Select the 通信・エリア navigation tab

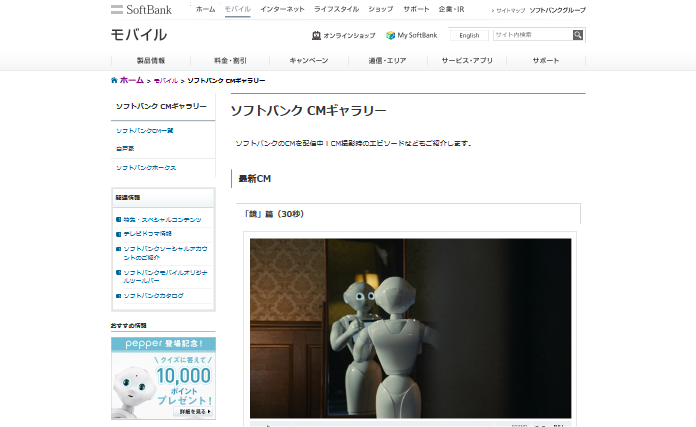point(388,60)
